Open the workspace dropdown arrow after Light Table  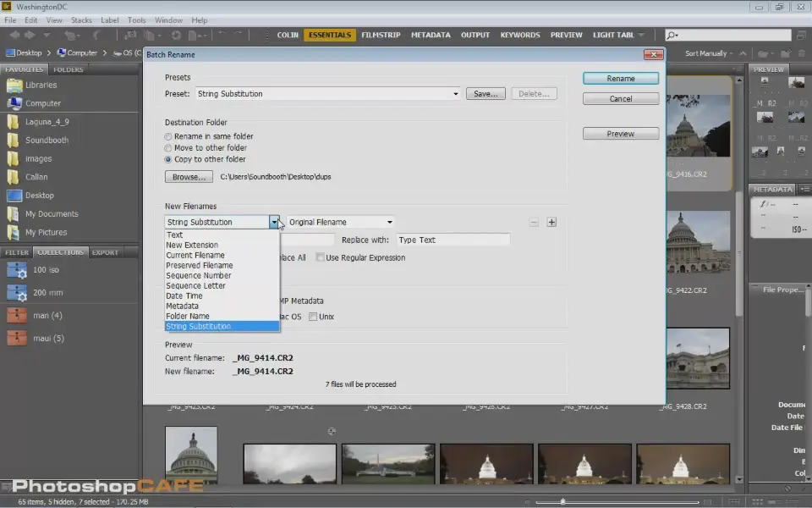[642, 35]
